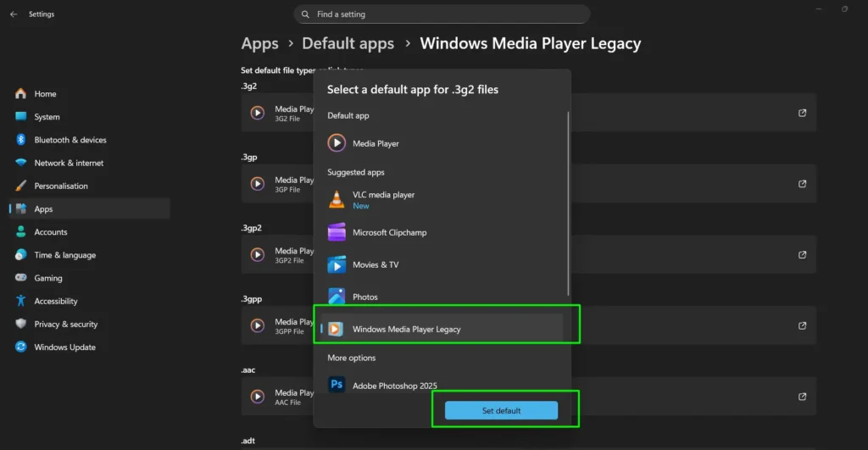
Task: Select Windows Media Player Legacy
Action: 442,329
